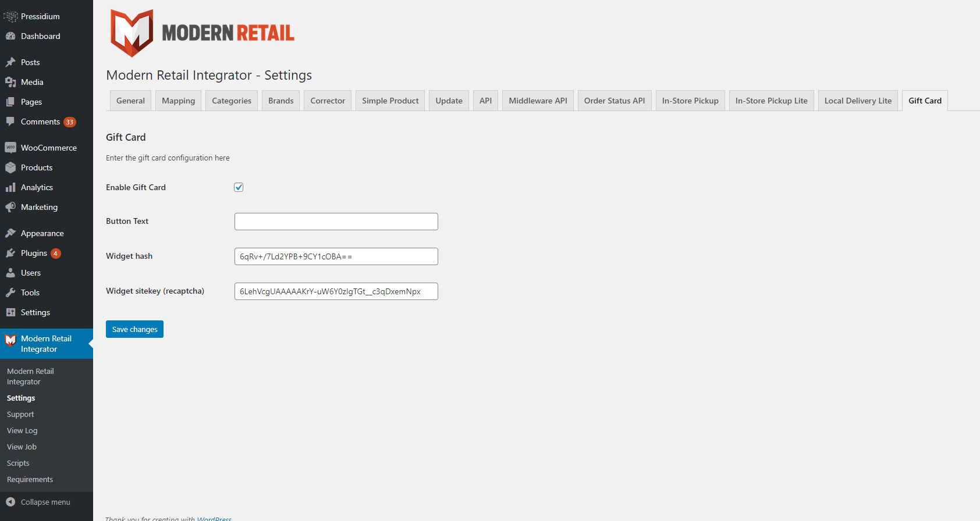The width and height of the screenshot is (980, 521).
Task: Click the Analytics bar chart icon
Action: pyautogui.click(x=10, y=187)
